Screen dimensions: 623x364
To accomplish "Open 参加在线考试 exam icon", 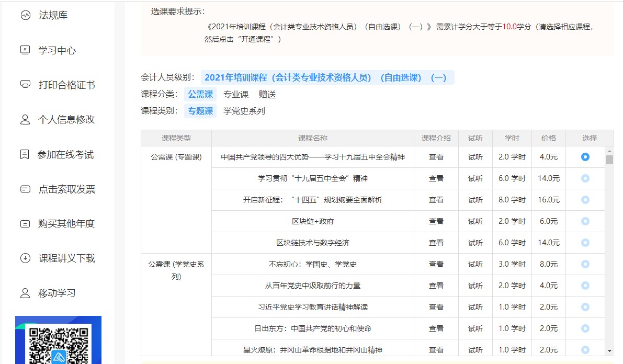I will [25, 155].
